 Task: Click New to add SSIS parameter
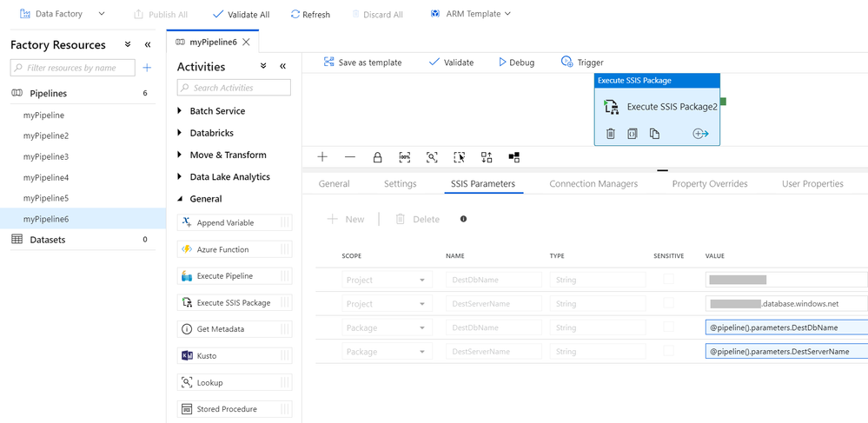coord(346,219)
